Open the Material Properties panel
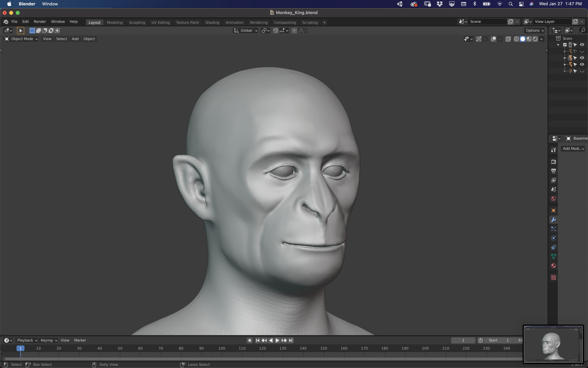This screenshot has height=368, width=588. 553,266
